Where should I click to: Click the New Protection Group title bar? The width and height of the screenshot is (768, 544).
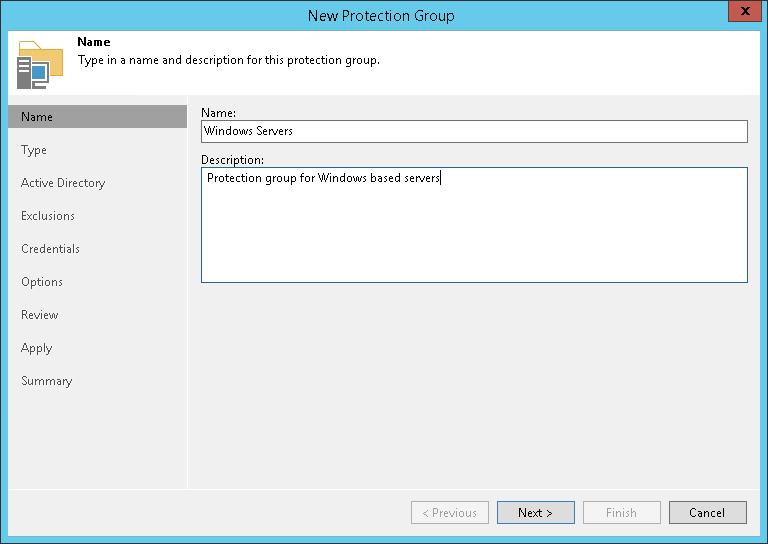380,15
